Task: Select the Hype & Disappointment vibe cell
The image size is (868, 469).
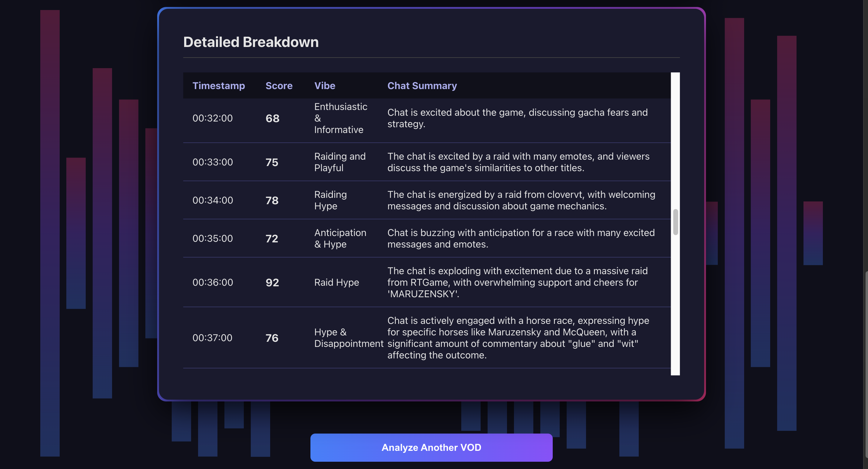Action: 348,338
